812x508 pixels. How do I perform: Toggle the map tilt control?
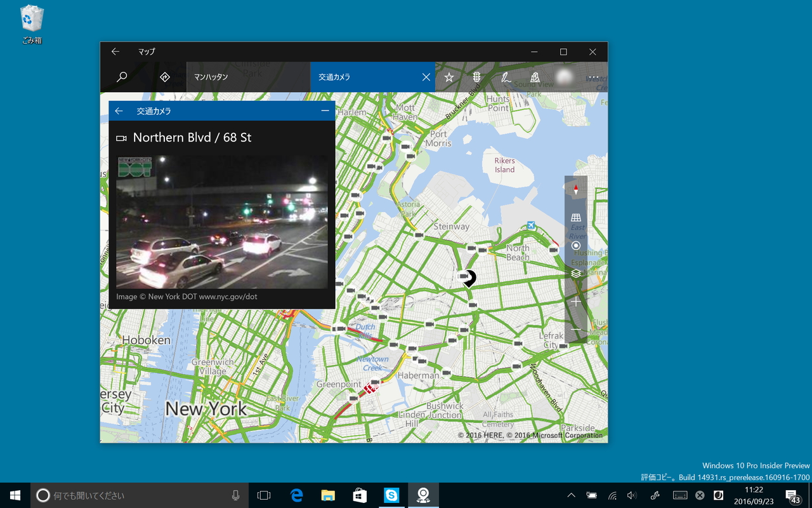click(576, 218)
